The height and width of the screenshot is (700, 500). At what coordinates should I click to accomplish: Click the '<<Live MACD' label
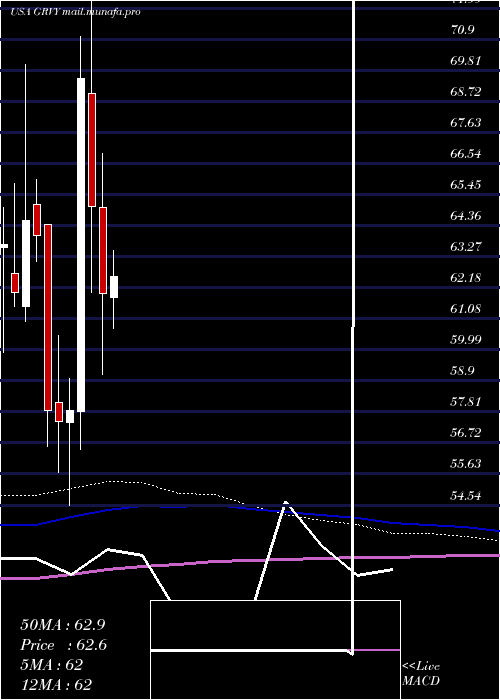421,674
